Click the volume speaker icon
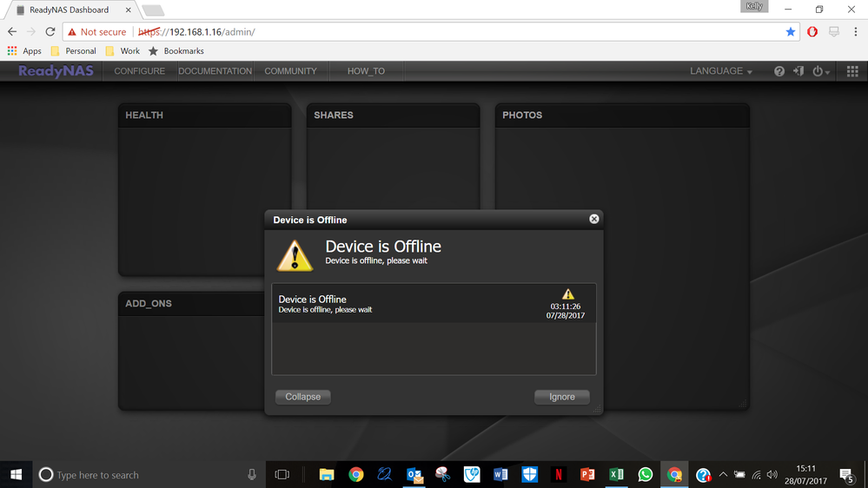This screenshot has width=868, height=488. point(772,475)
